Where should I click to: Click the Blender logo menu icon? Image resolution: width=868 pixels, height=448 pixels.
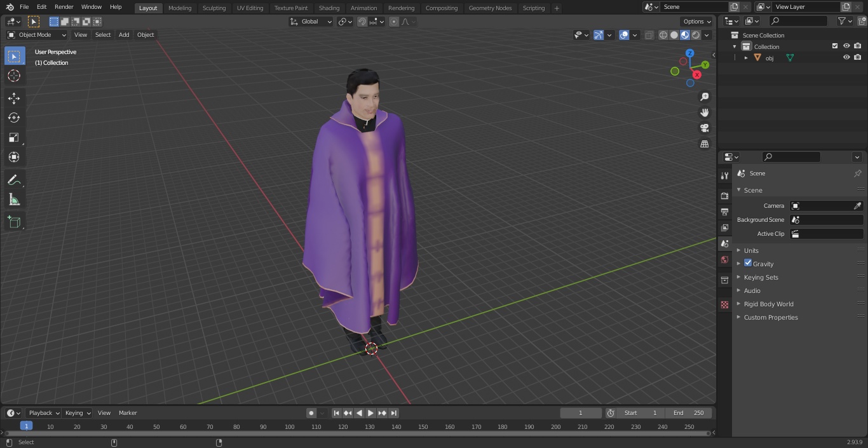pos(10,7)
